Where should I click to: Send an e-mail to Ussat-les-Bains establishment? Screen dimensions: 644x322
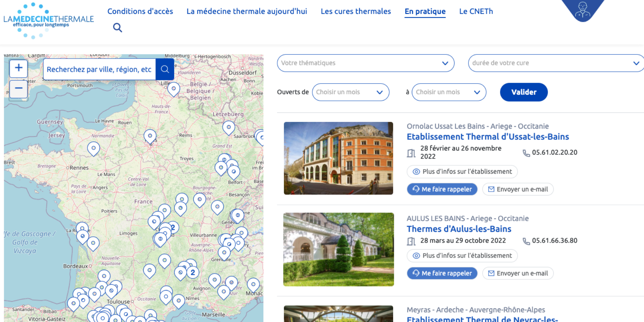point(518,189)
